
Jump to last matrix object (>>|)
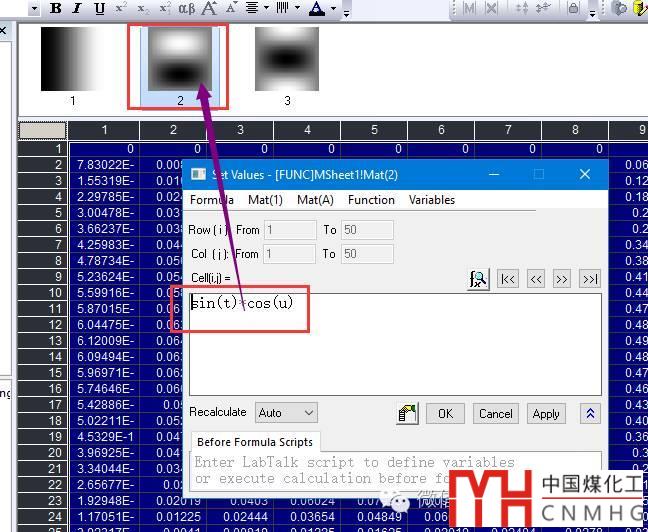tap(590, 279)
